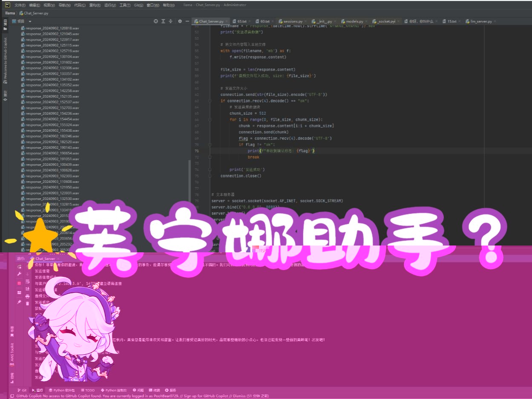Open the 文件(F) menu
The height and width of the screenshot is (399, 532).
pos(20,5)
